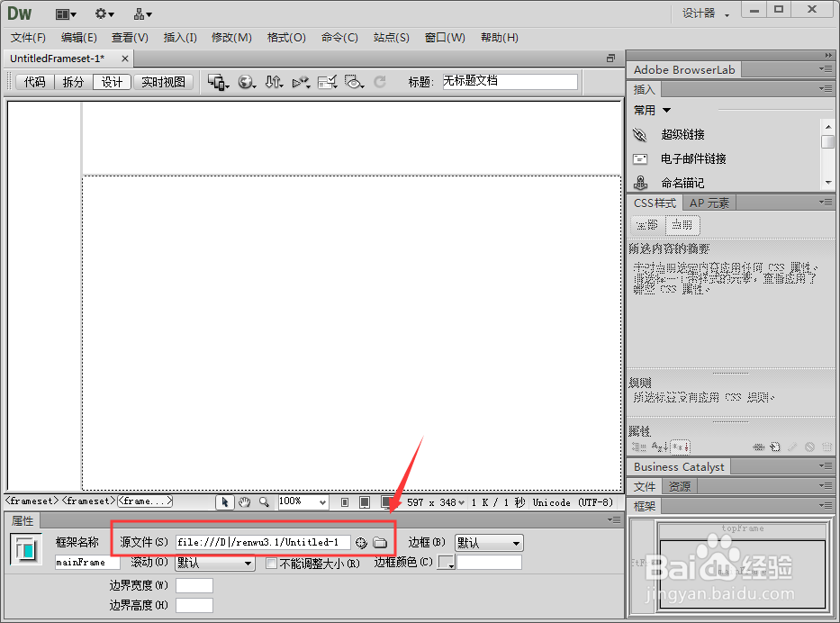This screenshot has width=840, height=623.
Task: Choose the Zoom magnifier tool in status bar
Action: click(x=264, y=502)
